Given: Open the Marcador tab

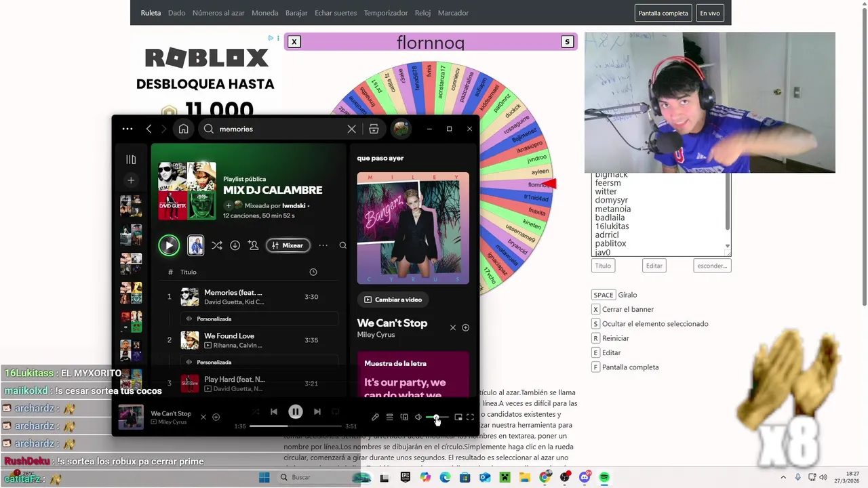Looking at the screenshot, I should point(453,13).
